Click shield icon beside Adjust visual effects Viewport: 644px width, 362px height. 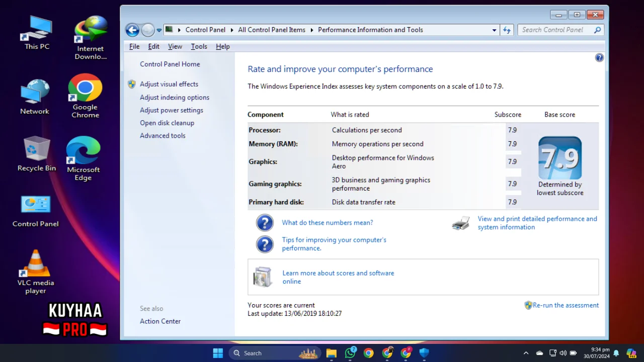[x=132, y=84]
